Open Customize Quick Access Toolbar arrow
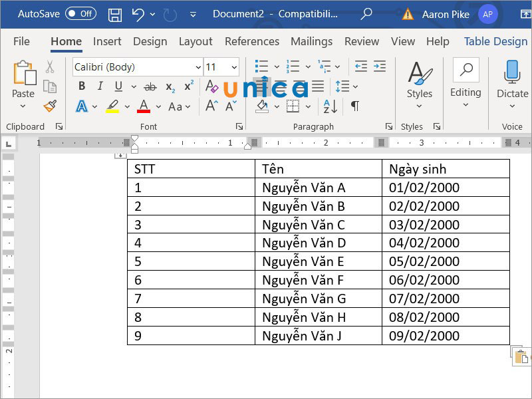Image resolution: width=532 pixels, height=399 pixels. [193, 15]
